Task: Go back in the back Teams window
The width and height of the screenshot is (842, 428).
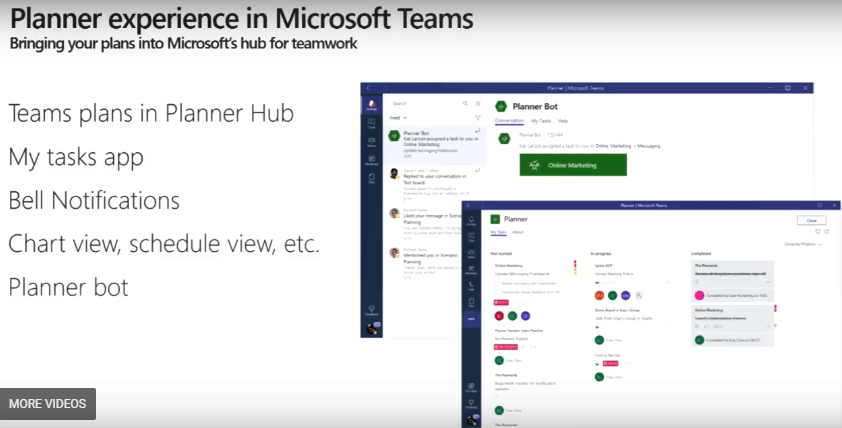Action: point(368,88)
